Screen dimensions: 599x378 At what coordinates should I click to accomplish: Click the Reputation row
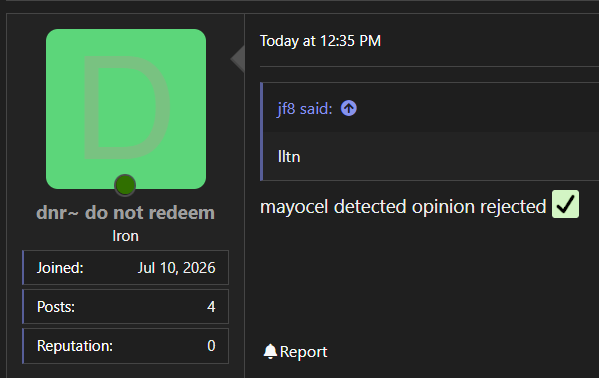(x=125, y=346)
